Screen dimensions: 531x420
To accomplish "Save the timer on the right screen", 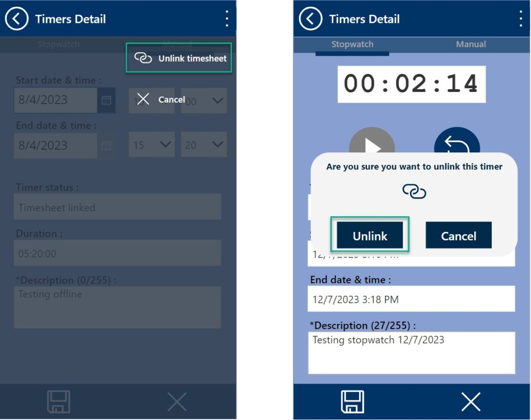I will tap(353, 402).
